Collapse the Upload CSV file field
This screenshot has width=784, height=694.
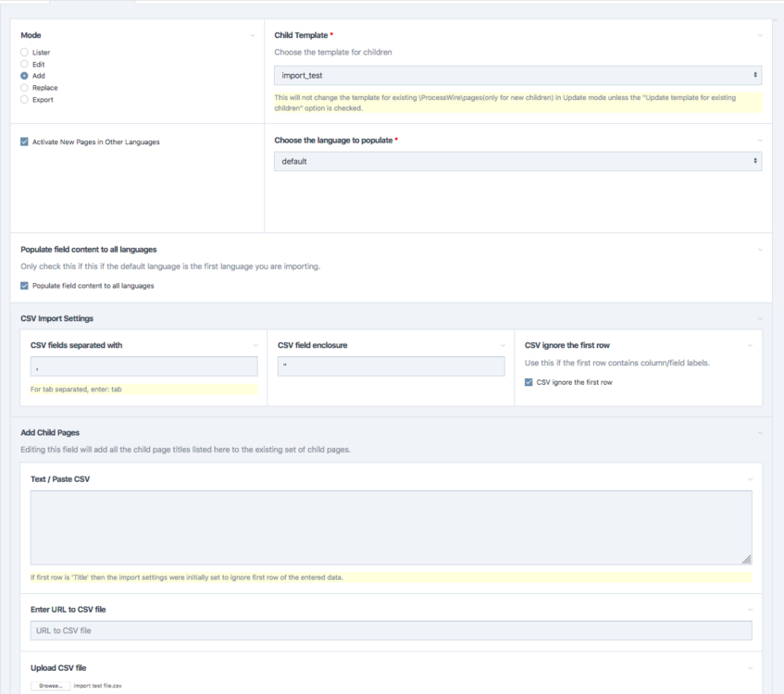(751, 668)
